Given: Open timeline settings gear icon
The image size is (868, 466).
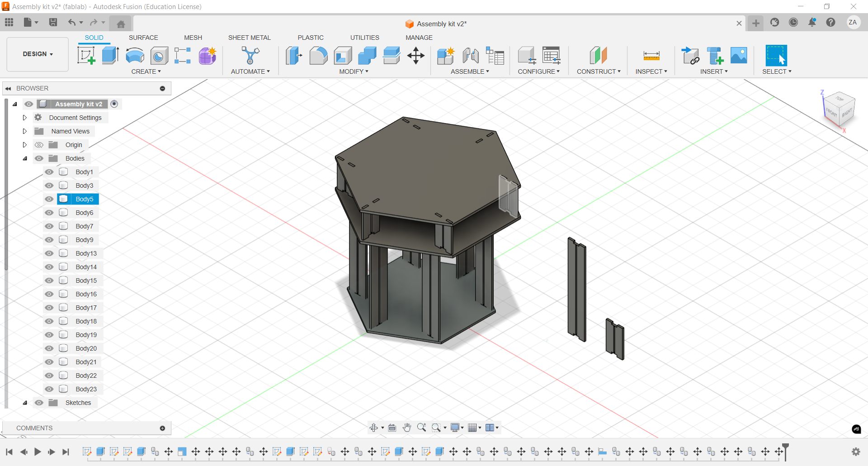Looking at the screenshot, I should (x=856, y=452).
